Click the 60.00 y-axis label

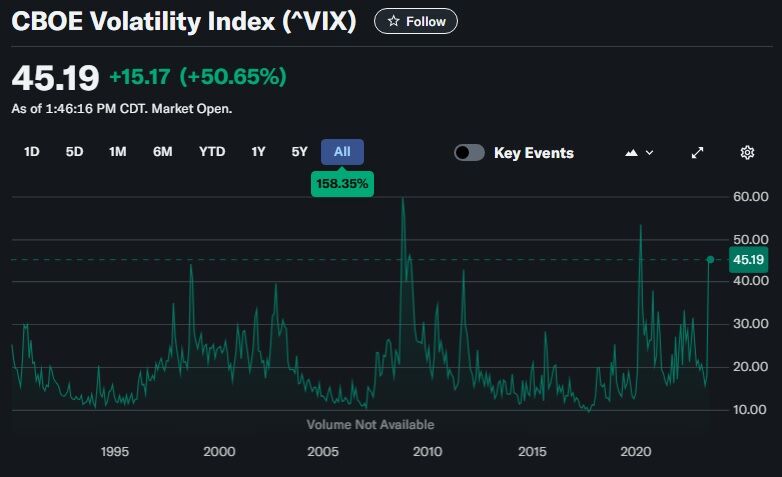(x=751, y=197)
